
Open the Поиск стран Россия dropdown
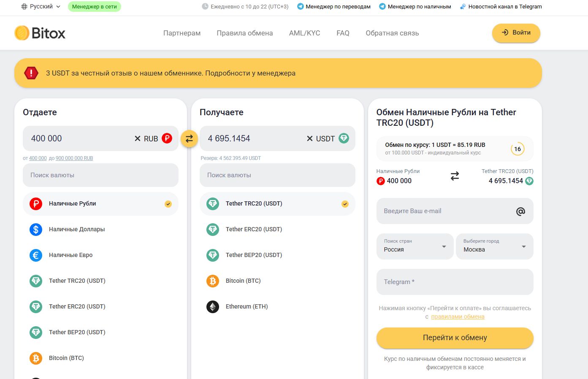415,246
